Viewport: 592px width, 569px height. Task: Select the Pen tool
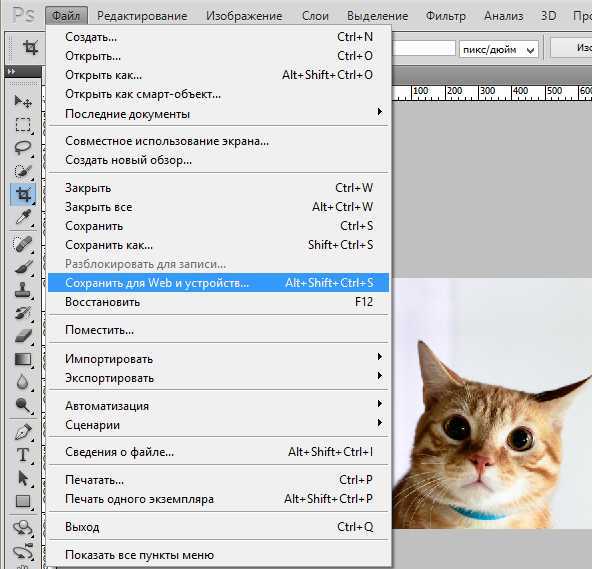(23, 432)
